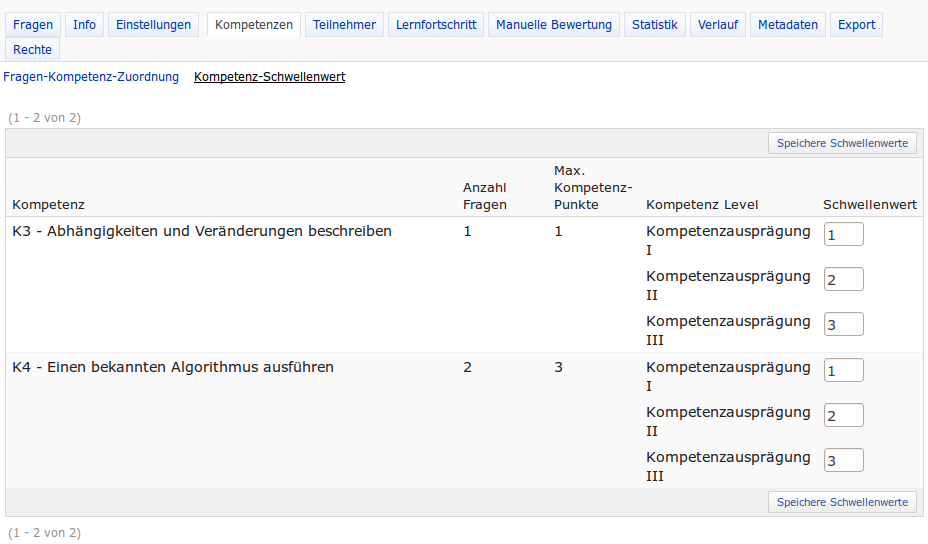Focus K3 Kompetenzausprägung I threshold field
Viewport: 928px width, 544px height.
[843, 234]
